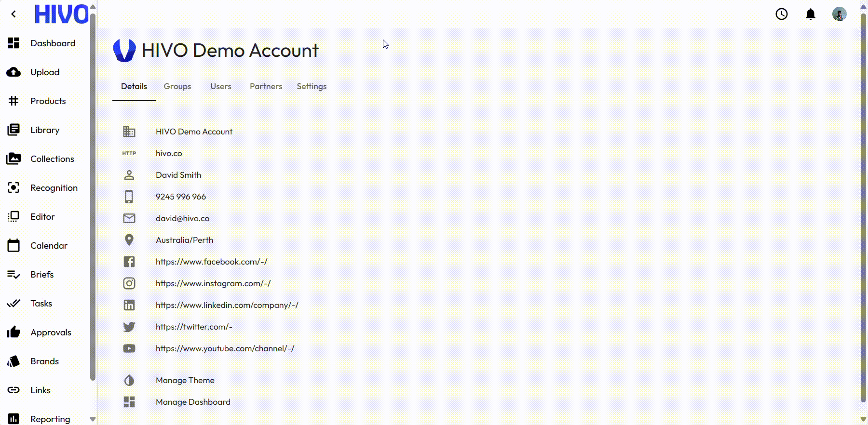Image resolution: width=868 pixels, height=425 pixels.
Task: Open the Facebook page URL
Action: 211,262
